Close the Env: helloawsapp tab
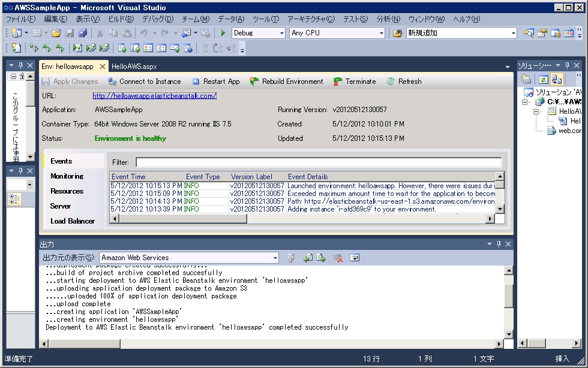Image resolution: width=588 pixels, height=368 pixels. pyautogui.click(x=103, y=67)
